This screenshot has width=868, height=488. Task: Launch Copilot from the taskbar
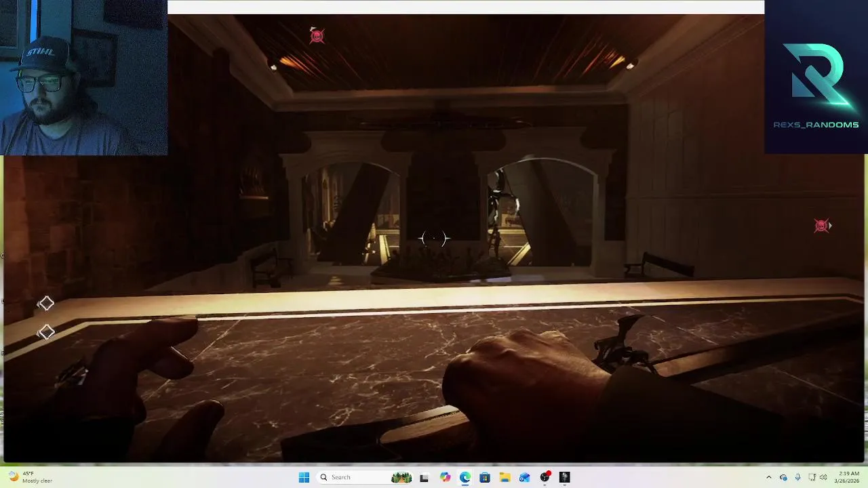tap(445, 477)
